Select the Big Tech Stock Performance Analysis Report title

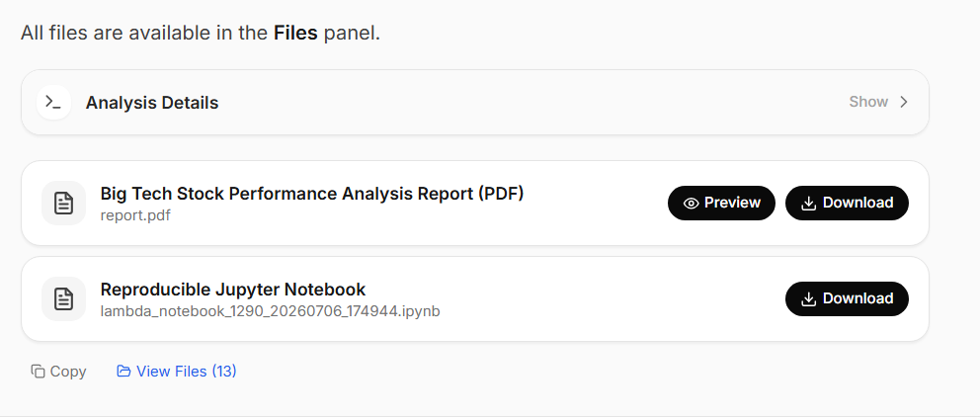coord(312,194)
